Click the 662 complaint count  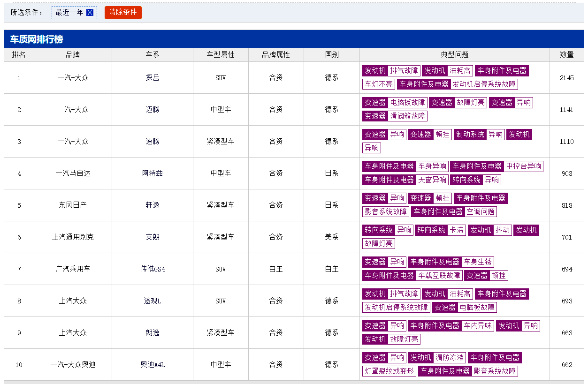pos(567,365)
